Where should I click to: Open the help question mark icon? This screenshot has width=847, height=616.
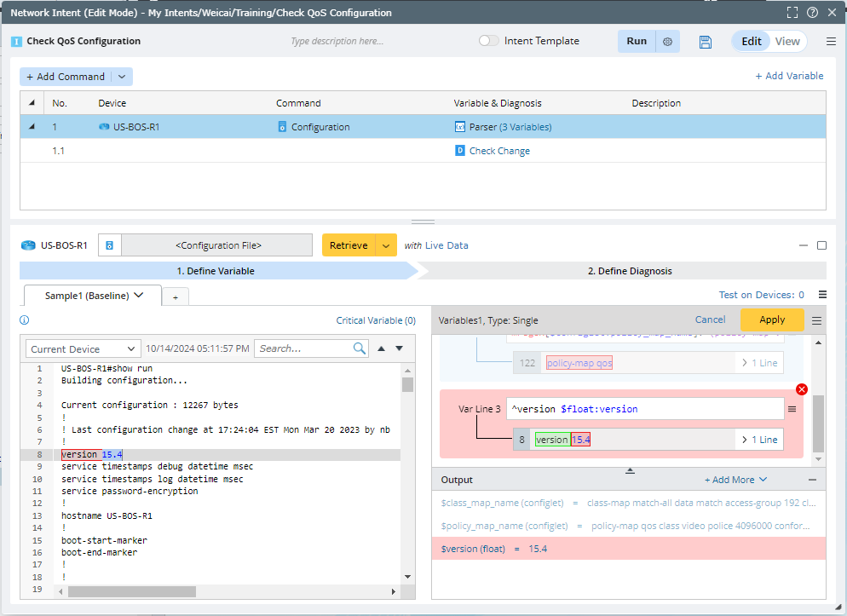pos(812,13)
